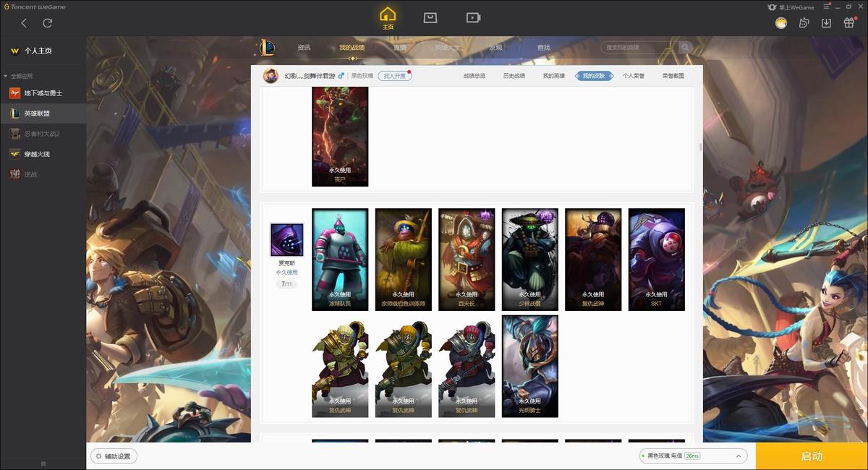Open the gift box icon
The image size is (868, 470).
(x=849, y=23)
